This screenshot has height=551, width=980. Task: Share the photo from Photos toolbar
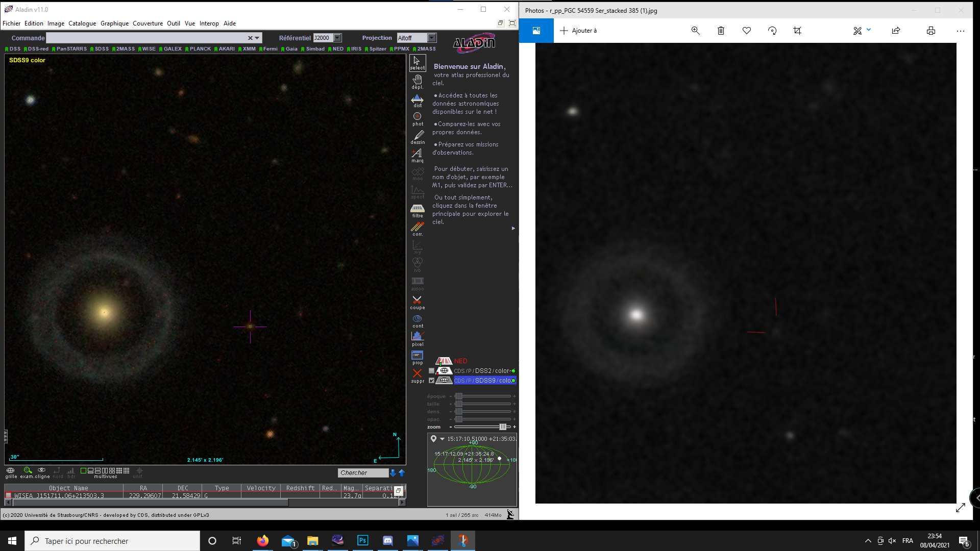point(896,31)
